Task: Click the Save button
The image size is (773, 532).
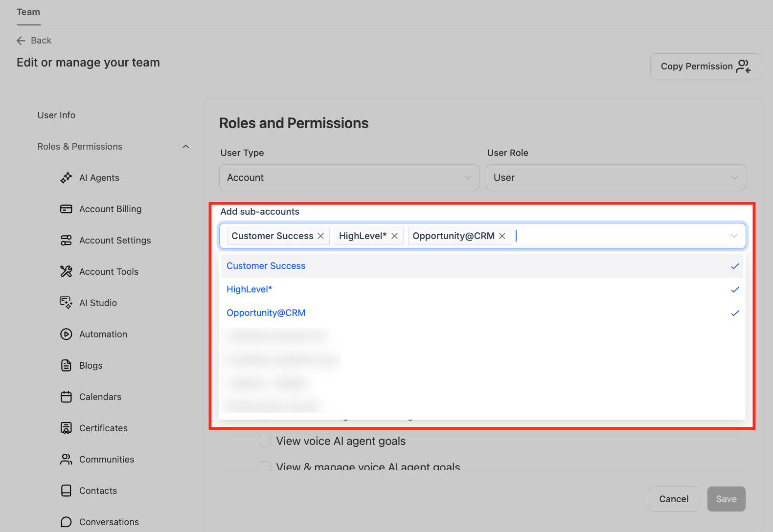Action: point(726,499)
